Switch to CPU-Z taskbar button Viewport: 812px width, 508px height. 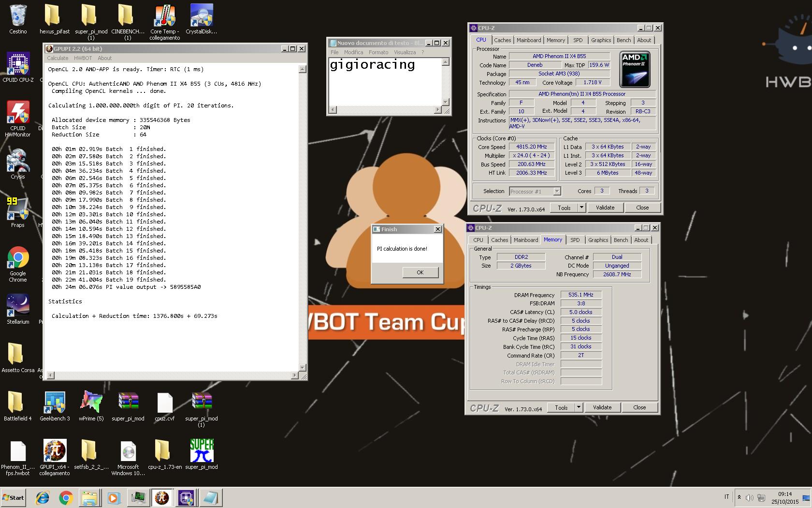pos(186,497)
